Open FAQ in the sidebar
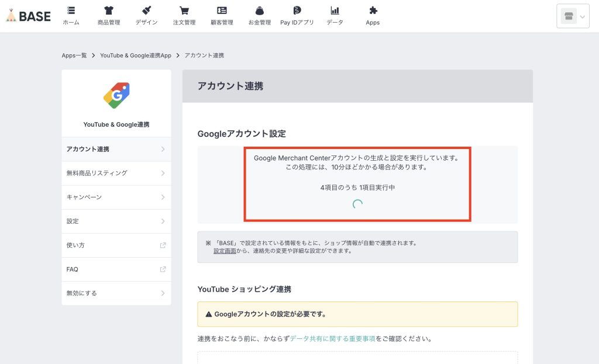599x364 pixels. (116, 269)
